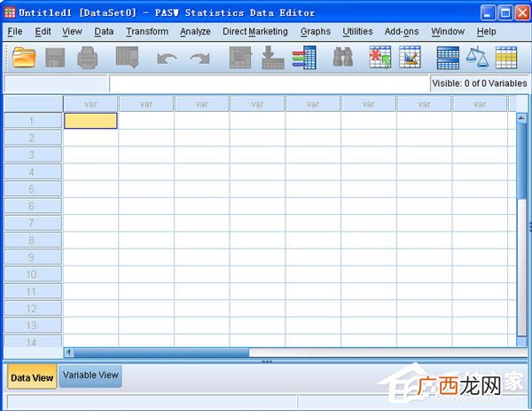
Task: Select the Data View tab
Action: pyautogui.click(x=32, y=376)
